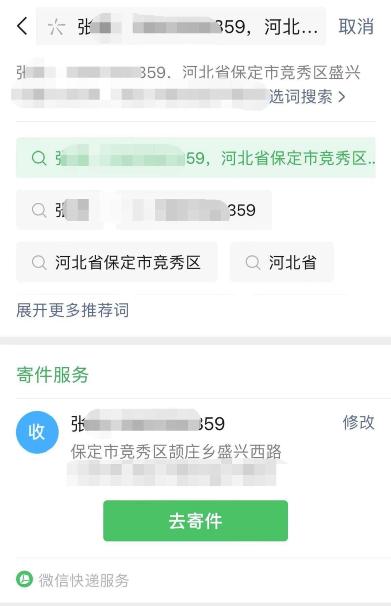Tap the chevron next to 选词搜索
Screen dimensions: 391x606
click(342, 97)
